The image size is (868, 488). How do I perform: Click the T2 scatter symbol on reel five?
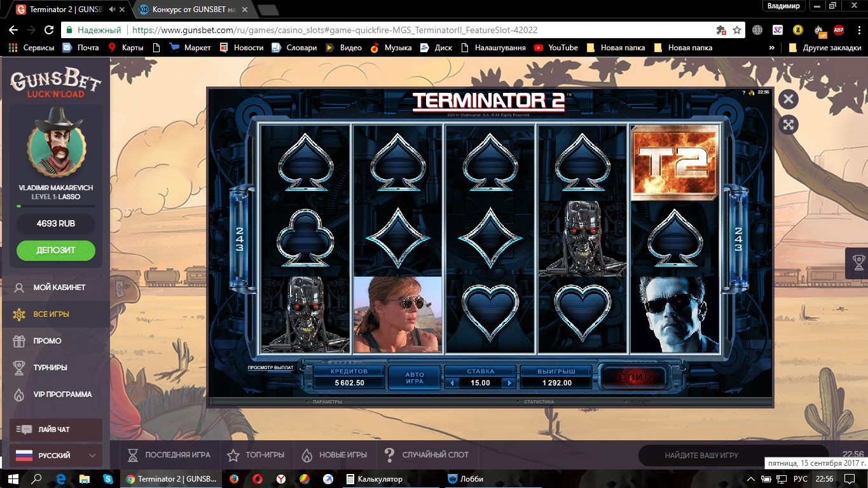click(675, 163)
